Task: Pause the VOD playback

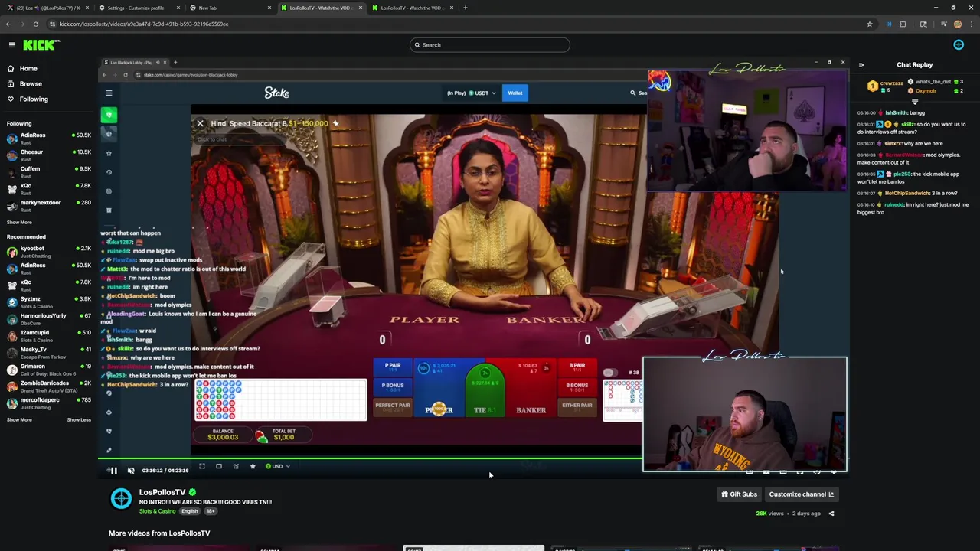Action: (113, 471)
